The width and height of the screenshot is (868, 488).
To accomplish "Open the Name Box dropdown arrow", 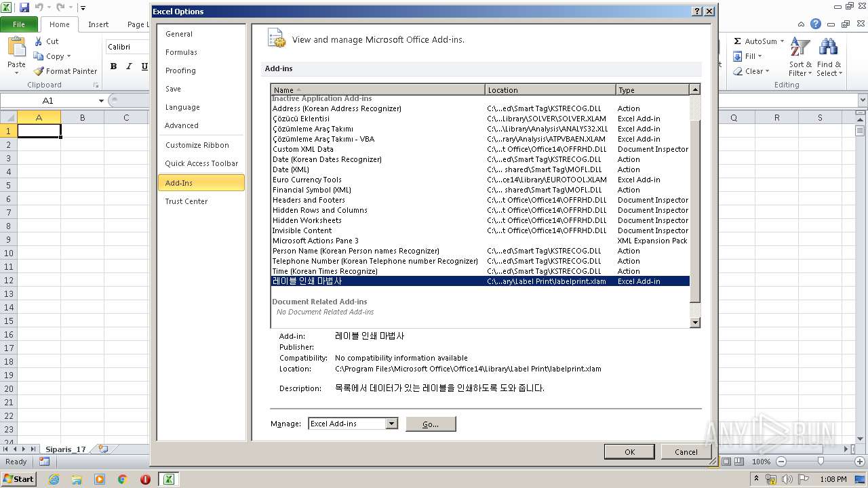I will (x=102, y=101).
